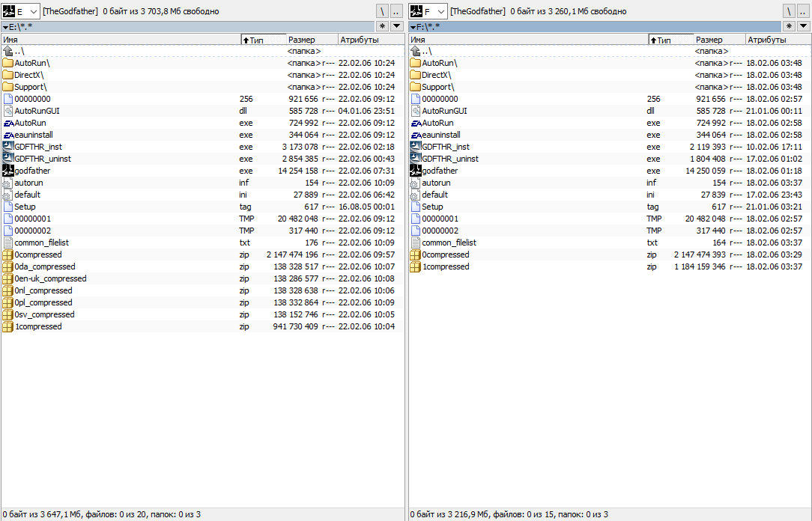
Task: Click the F:\*.* path bar
Action: pyautogui.click(x=599, y=26)
